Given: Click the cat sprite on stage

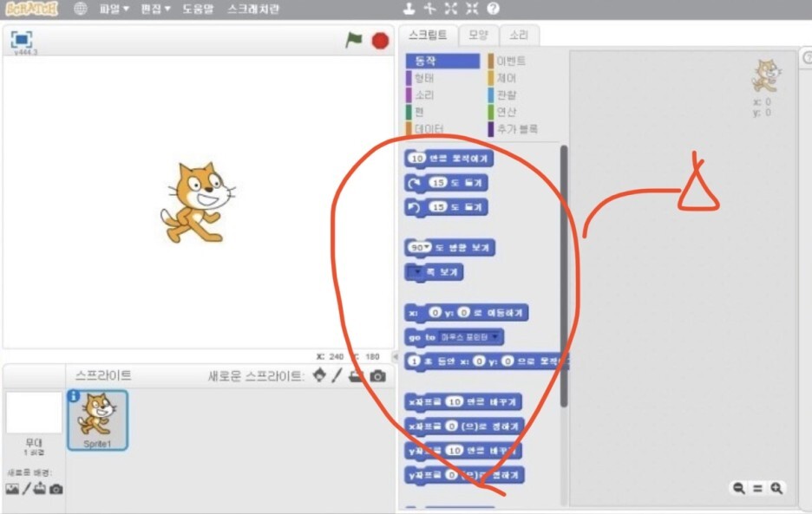Looking at the screenshot, I should point(197,202).
